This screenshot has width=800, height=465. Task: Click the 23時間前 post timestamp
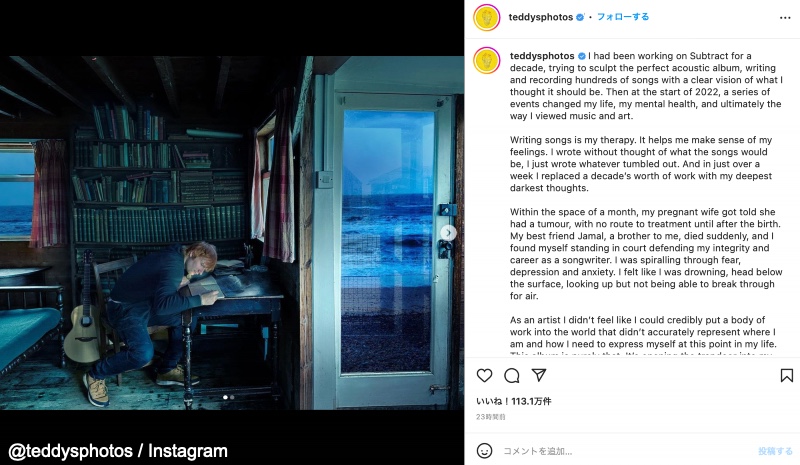click(491, 417)
